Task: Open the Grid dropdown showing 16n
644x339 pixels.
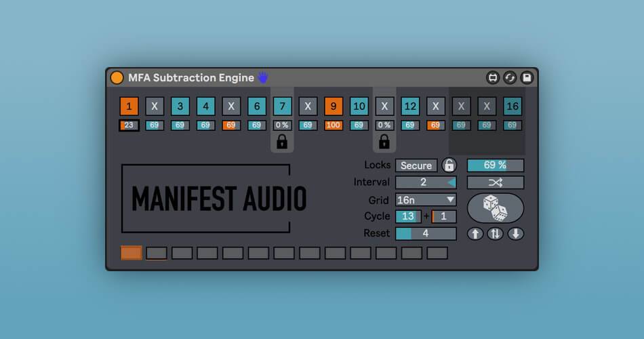Action: tap(426, 200)
